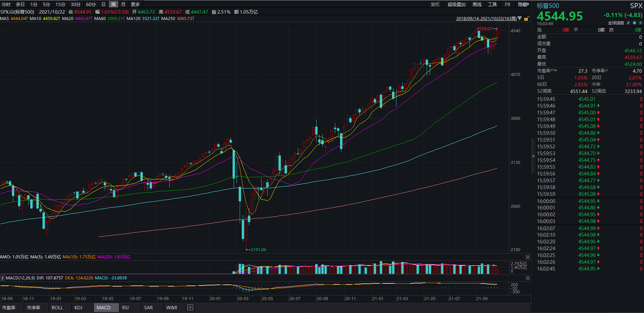The height and width of the screenshot is (313, 644).
Task: Click the MA10 value 4459.82
Action: [51, 19]
